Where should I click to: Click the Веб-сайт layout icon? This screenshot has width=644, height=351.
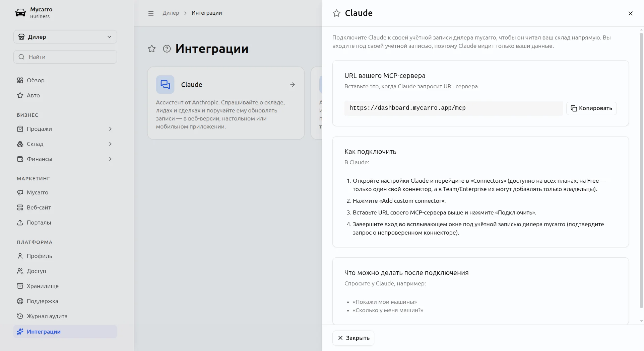pyautogui.click(x=20, y=207)
